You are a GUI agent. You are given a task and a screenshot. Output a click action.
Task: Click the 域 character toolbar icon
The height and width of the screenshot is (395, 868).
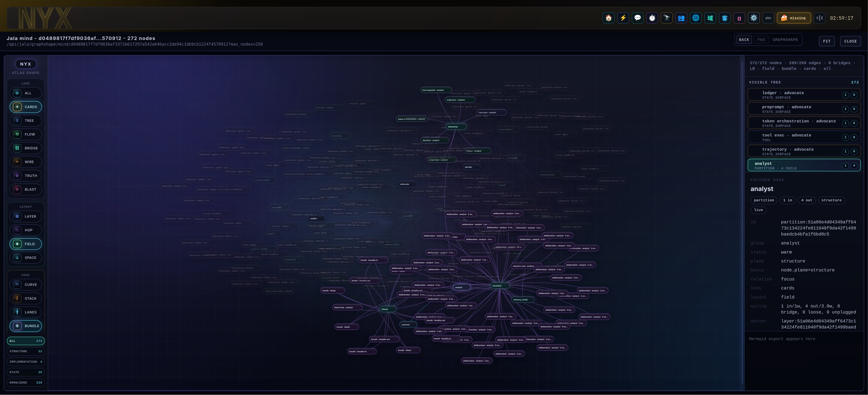click(710, 18)
